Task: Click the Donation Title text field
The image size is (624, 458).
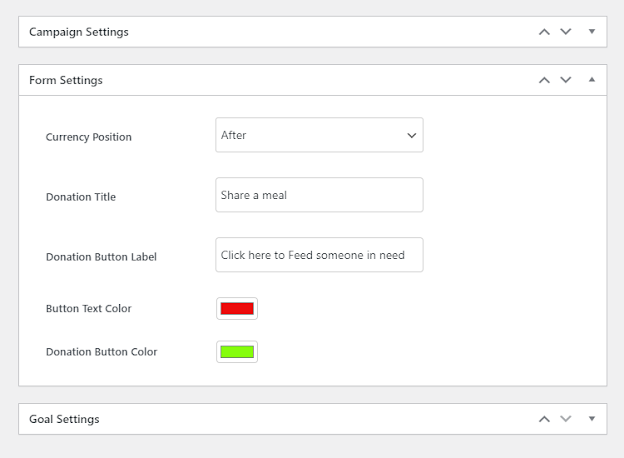Action: click(319, 195)
